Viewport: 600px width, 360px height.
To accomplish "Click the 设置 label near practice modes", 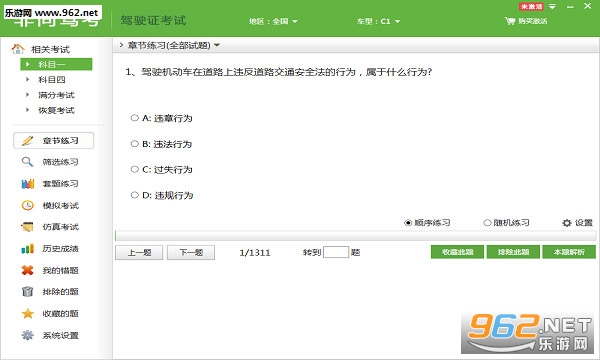I will (x=584, y=223).
